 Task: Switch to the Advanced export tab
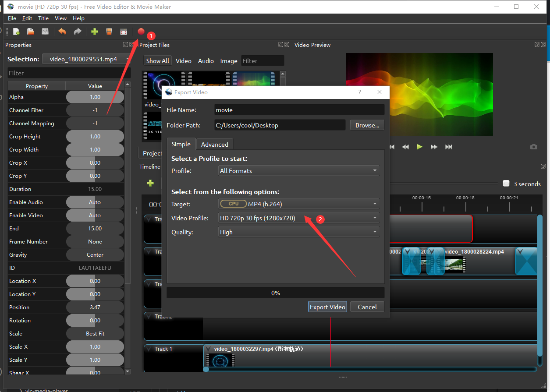point(214,145)
